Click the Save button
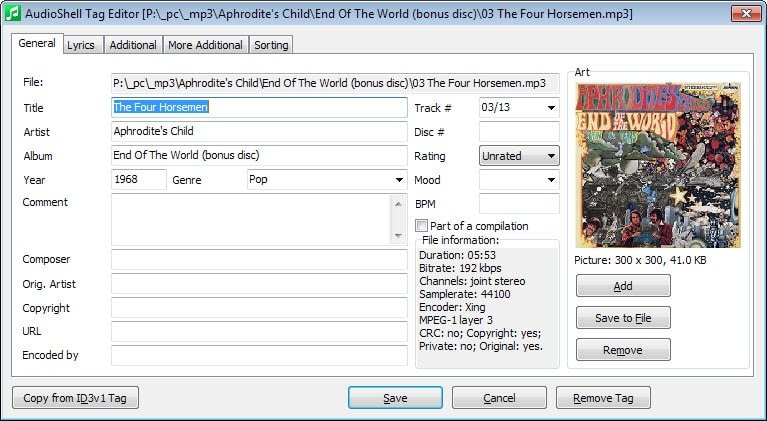The height and width of the screenshot is (421, 767). click(395, 398)
